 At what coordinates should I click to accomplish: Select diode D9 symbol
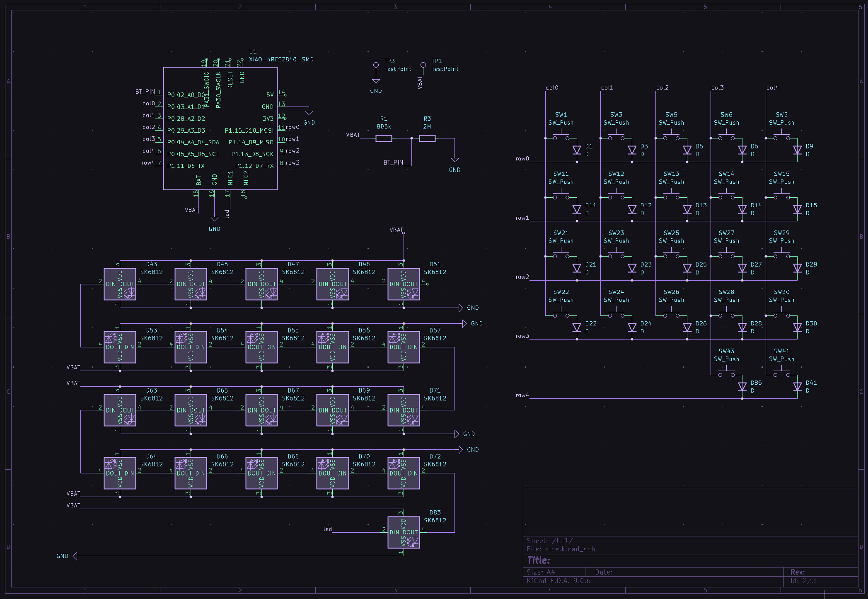point(797,150)
